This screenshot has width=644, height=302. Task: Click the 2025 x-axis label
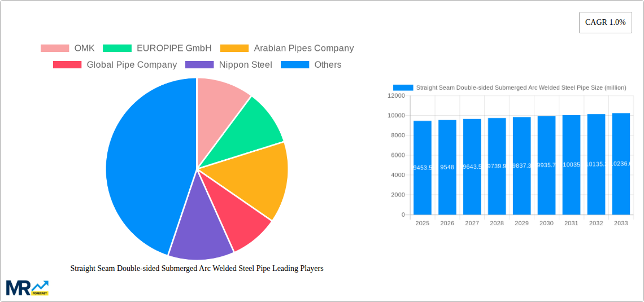pyautogui.click(x=423, y=223)
